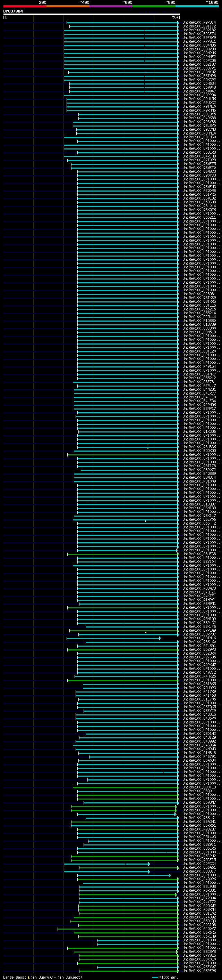Click the purple ~60% identity legend segment
Screen dimensions: 222x980
pyautogui.click(x=111, y=6)
